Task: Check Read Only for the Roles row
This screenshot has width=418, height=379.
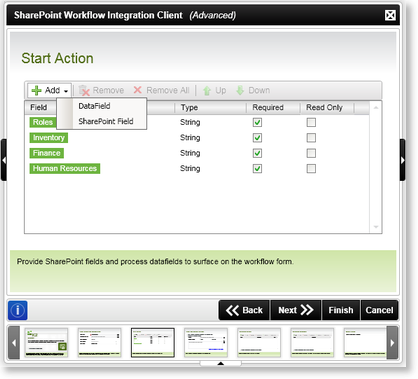Action: tap(311, 122)
